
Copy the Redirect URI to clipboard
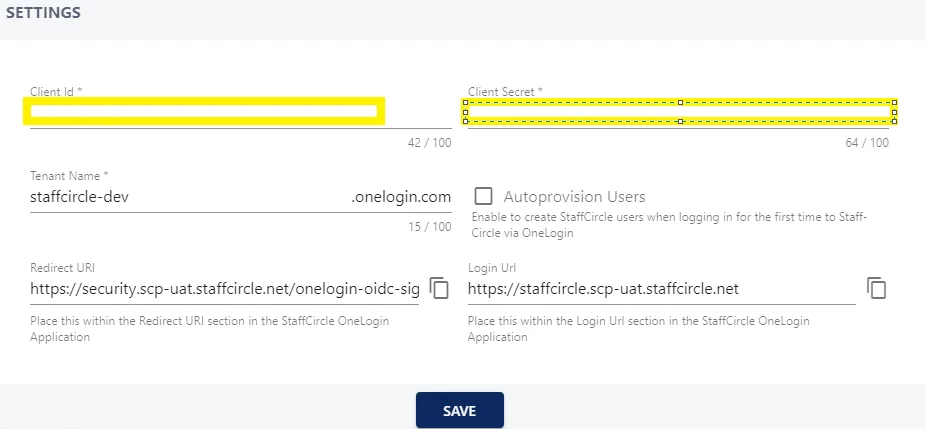439,288
